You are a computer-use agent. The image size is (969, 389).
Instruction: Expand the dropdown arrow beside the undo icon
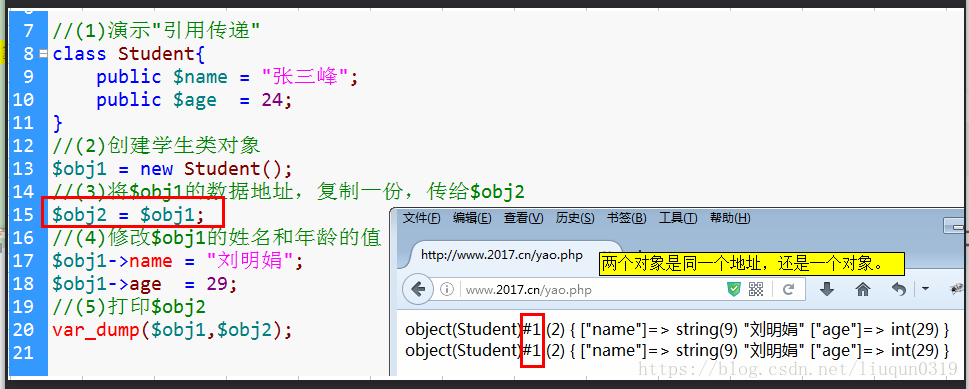[x=925, y=289]
